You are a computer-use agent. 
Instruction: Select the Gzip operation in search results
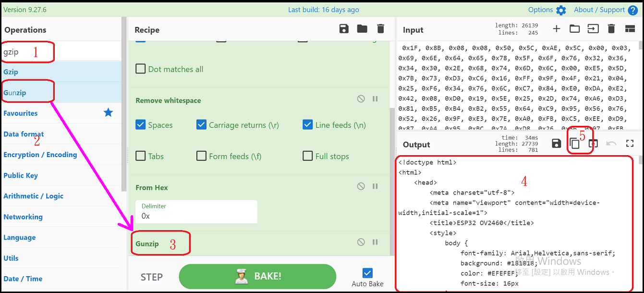pyautogui.click(x=61, y=72)
